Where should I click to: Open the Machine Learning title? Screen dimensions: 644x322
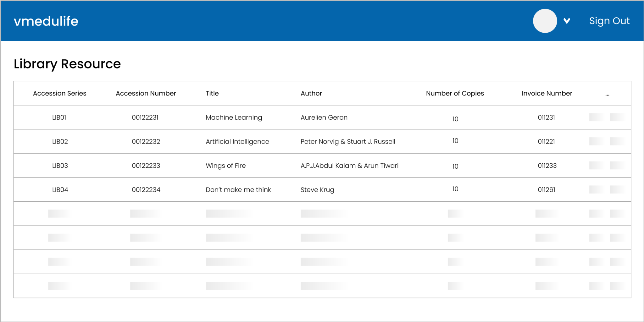234,117
